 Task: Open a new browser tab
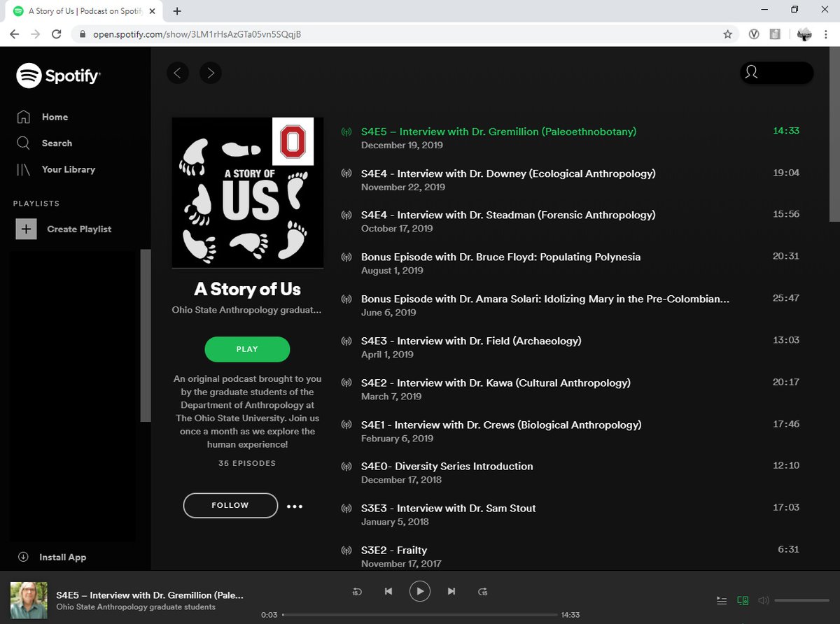point(177,10)
